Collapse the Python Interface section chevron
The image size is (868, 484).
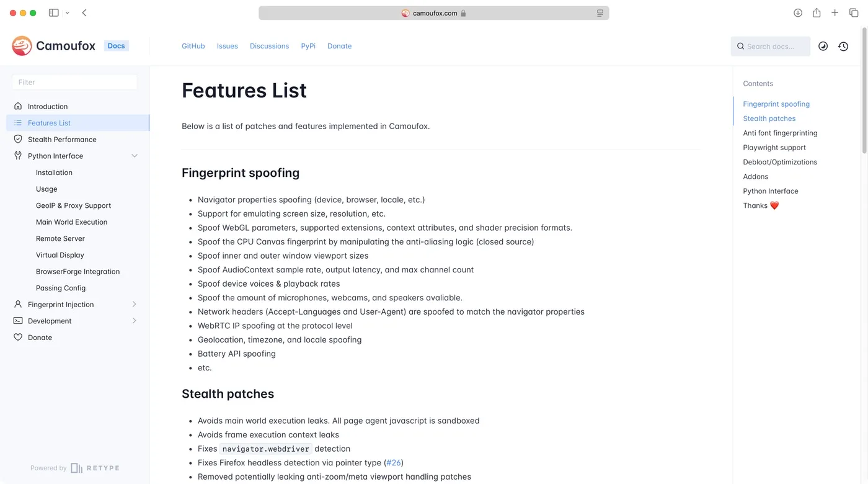click(135, 156)
